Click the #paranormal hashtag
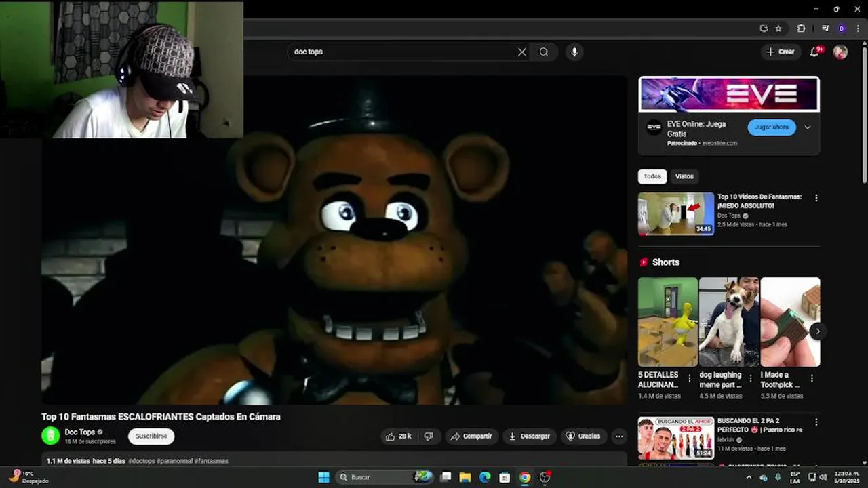Screen dimensions: 868x488 pos(175,461)
